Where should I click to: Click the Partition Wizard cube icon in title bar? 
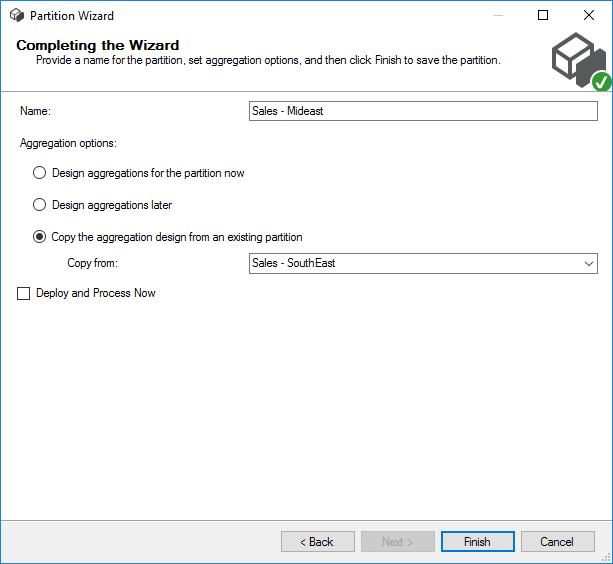click(x=16, y=16)
